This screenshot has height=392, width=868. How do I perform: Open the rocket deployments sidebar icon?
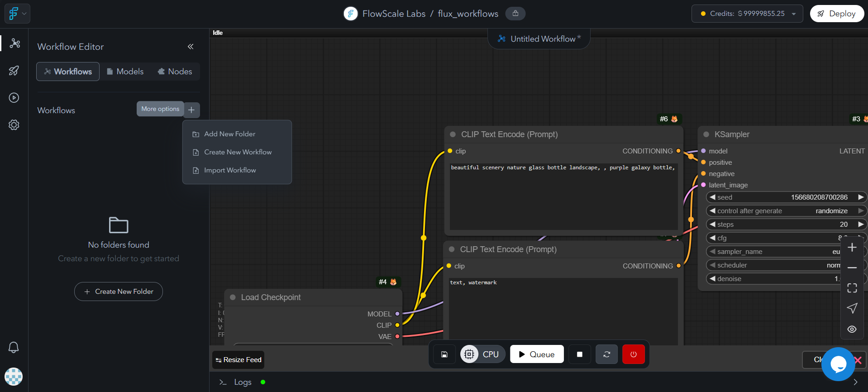click(x=14, y=71)
